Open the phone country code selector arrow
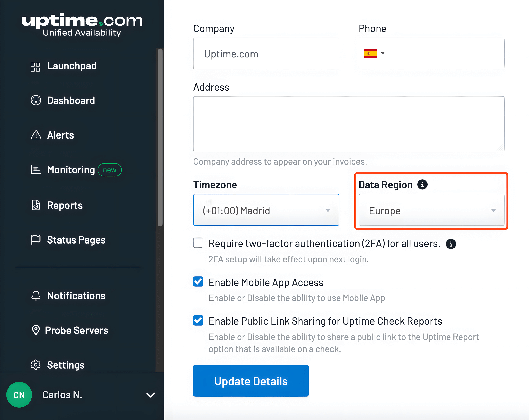 point(383,53)
